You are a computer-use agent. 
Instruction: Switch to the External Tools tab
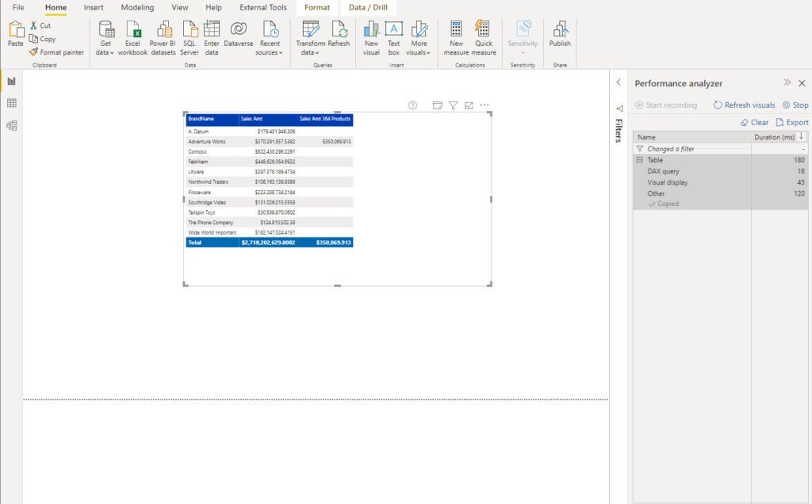coord(263,8)
